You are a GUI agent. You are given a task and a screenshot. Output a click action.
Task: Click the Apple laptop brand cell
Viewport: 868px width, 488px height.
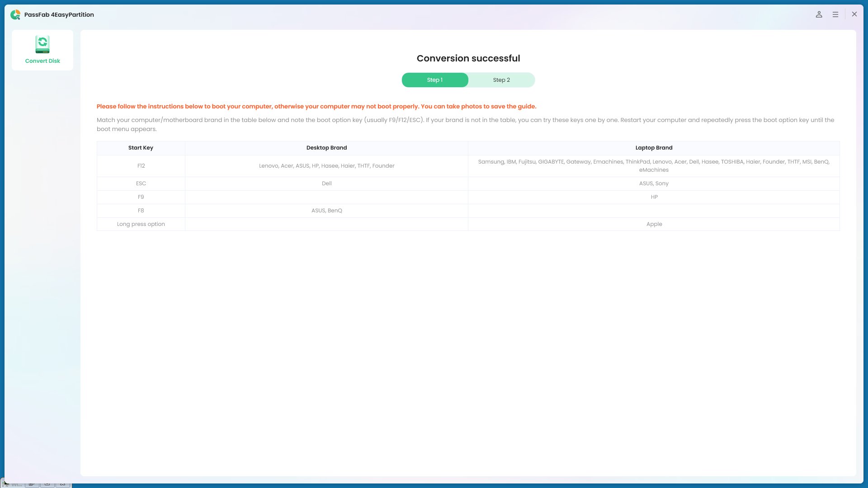(654, 224)
